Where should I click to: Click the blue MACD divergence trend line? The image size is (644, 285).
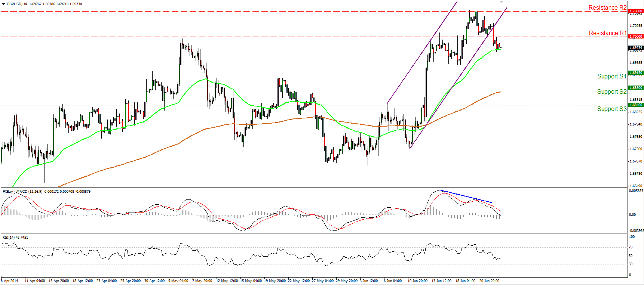point(466,196)
